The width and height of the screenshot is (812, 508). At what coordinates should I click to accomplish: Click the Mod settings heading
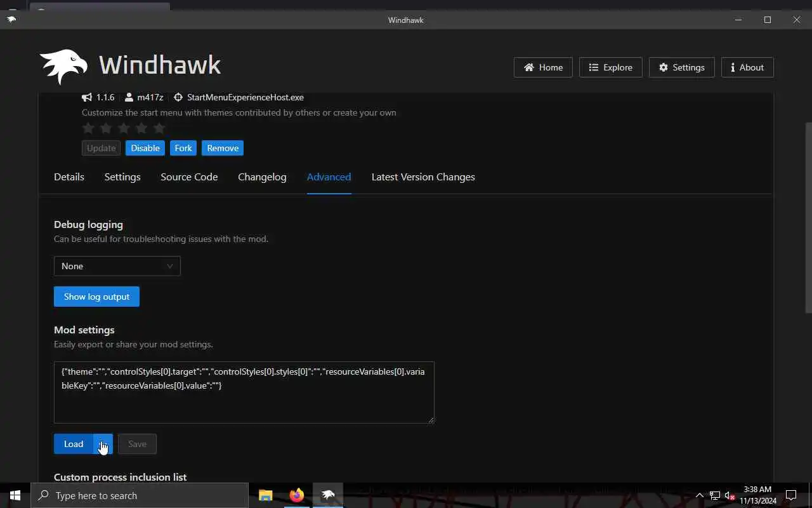pos(84,330)
